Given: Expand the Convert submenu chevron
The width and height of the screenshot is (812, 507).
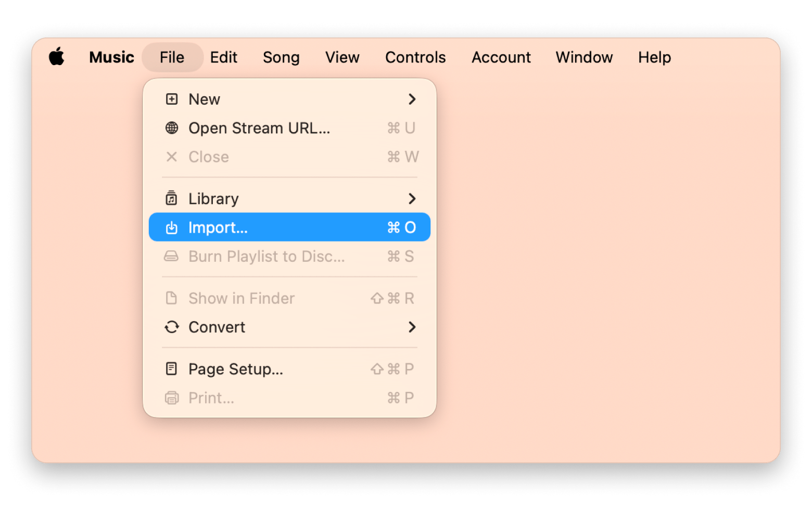Looking at the screenshot, I should 412,327.
